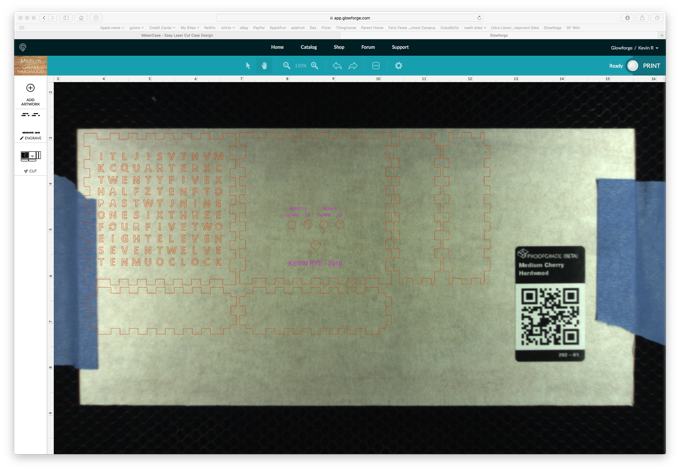680x471 pixels.
Task: Redo the last undone action
Action: coord(353,65)
